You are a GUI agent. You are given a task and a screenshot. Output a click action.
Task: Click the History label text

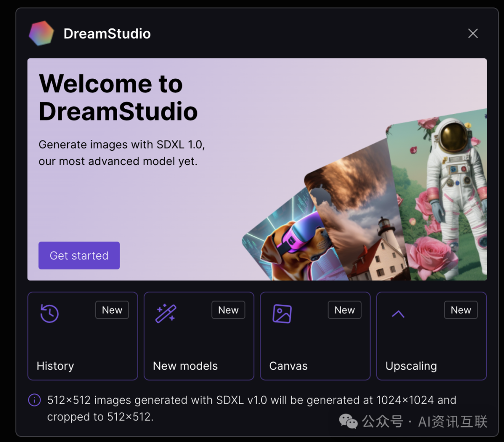coord(55,366)
